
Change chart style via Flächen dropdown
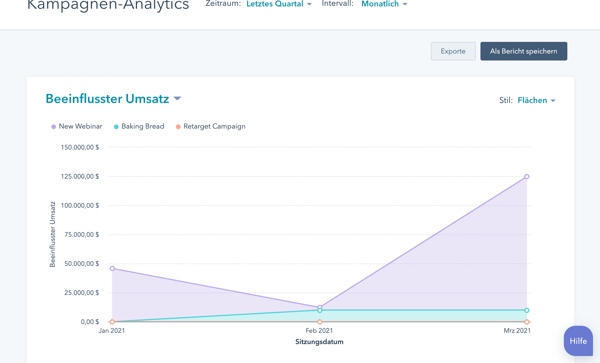536,100
